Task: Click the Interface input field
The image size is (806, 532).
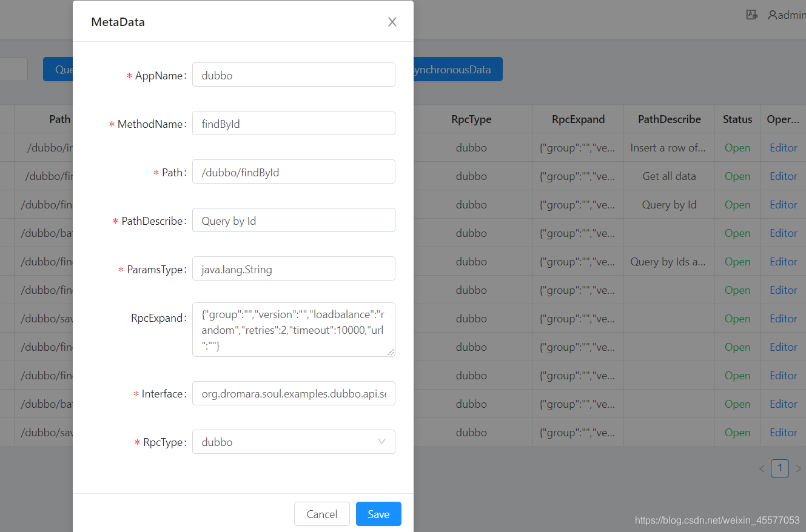Action: pos(294,393)
